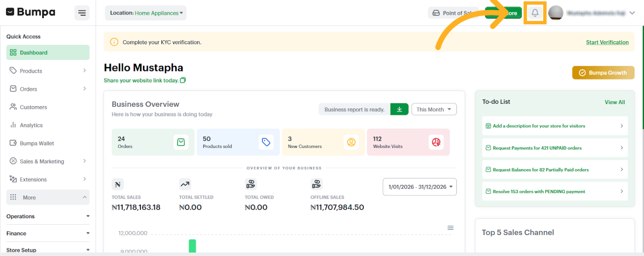Screen dimensions: 644x256
Task: Expand the account dropdown chevron
Action: [x=632, y=13]
